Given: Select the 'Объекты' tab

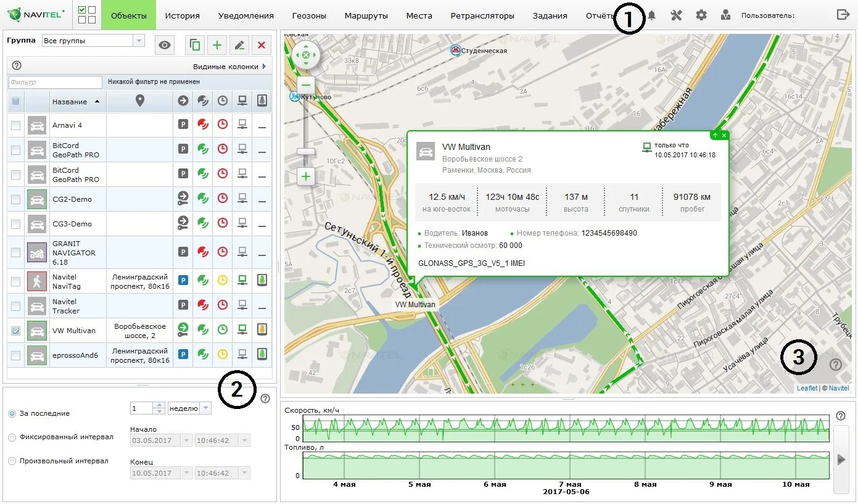Looking at the screenshot, I should (x=128, y=15).
